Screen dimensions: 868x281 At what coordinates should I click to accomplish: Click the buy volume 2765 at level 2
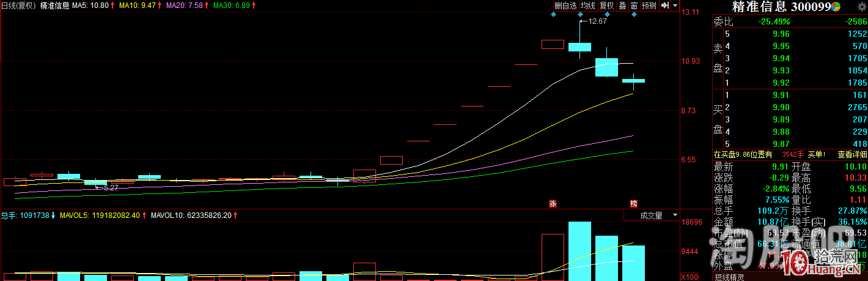tap(857, 107)
